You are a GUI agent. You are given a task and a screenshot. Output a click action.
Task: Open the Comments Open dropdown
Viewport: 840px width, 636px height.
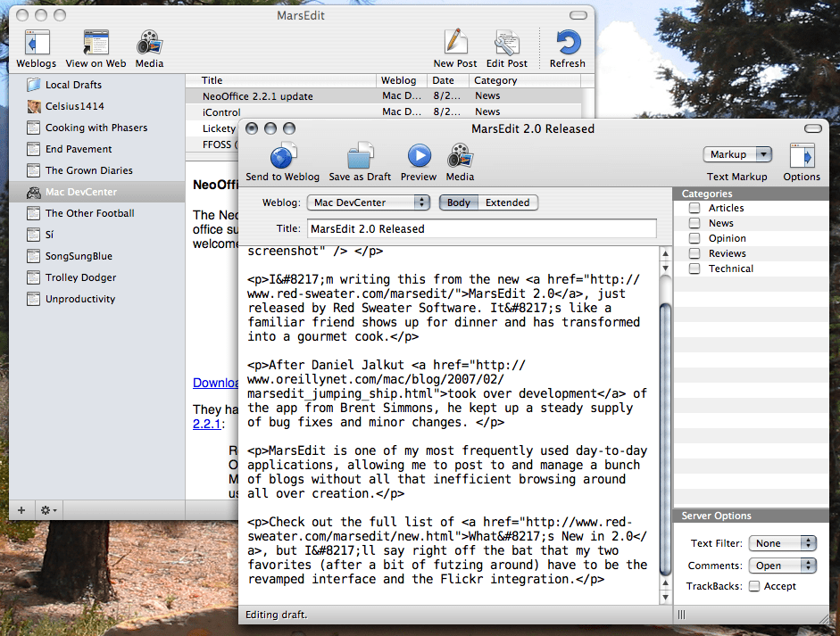pos(782,566)
